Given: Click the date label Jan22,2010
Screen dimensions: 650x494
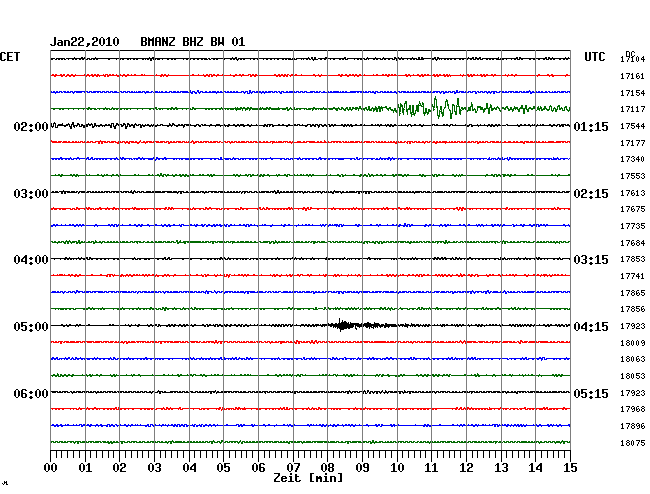Looking at the screenshot, I should pyautogui.click(x=85, y=42).
